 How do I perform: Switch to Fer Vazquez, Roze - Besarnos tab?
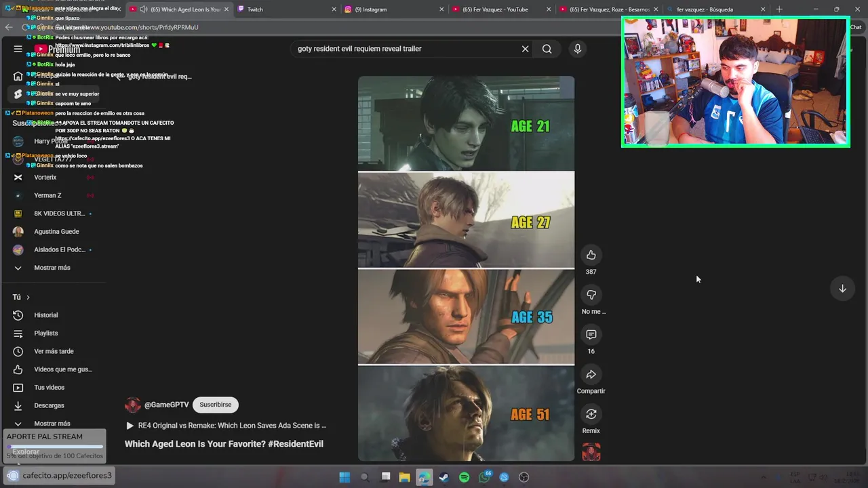tap(609, 9)
